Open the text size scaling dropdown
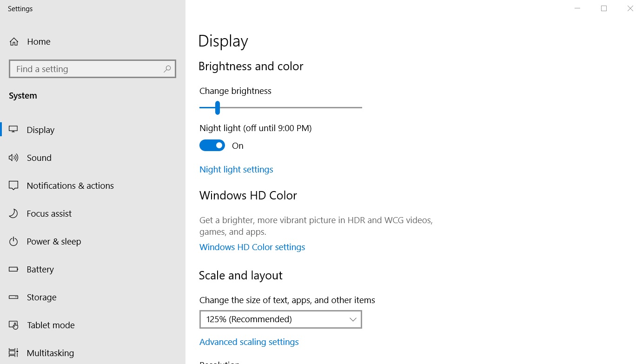The height and width of the screenshot is (364, 642). point(281,319)
